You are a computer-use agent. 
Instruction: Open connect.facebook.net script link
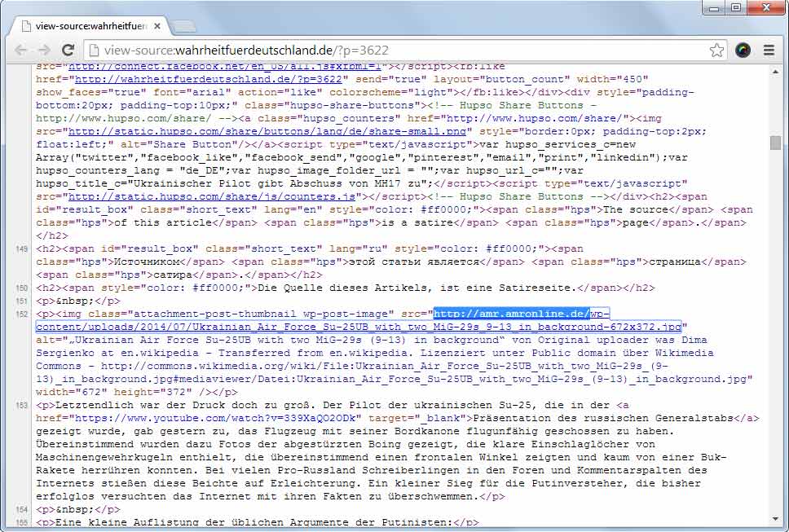coord(225,66)
